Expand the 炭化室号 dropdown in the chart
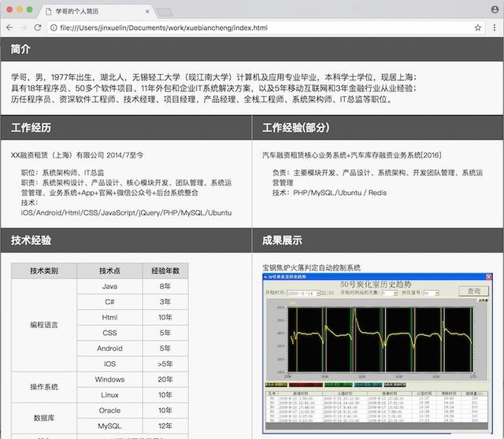504x439 pixels. (x=430, y=292)
